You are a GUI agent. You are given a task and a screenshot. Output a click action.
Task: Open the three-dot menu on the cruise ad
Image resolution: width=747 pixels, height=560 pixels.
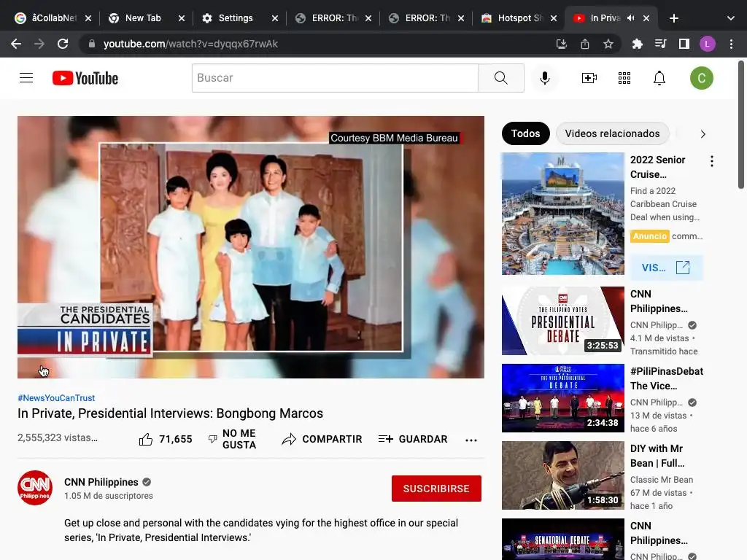(x=712, y=161)
